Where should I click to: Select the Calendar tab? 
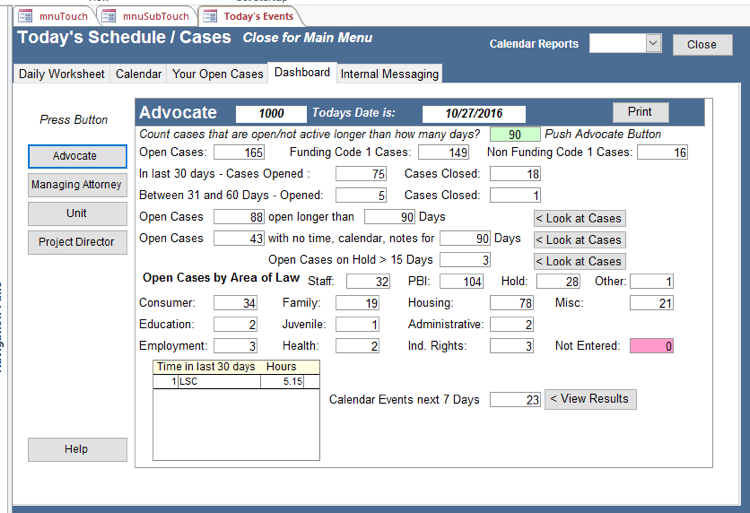(138, 74)
